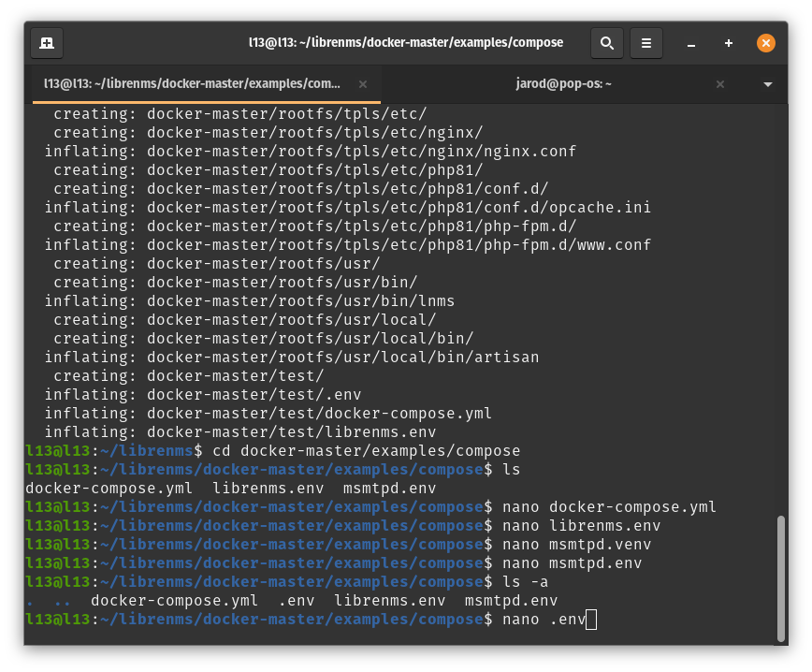
Task: Click the line ending in 'nginx/nginx.conf'
Action: (311, 152)
